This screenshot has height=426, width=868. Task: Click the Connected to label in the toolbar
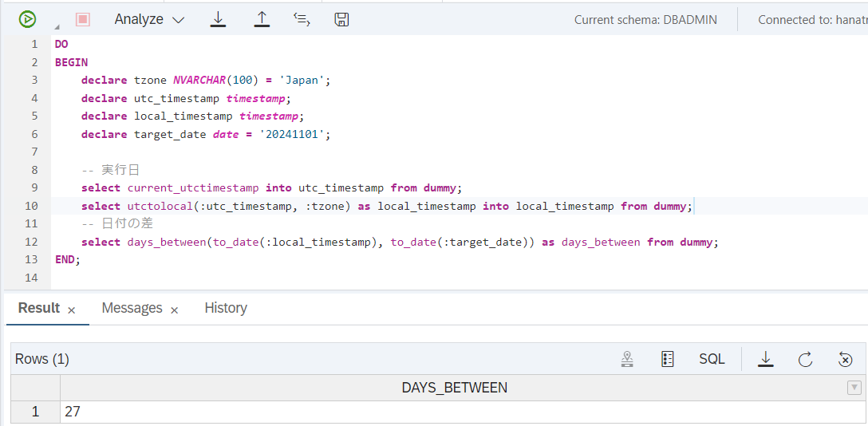coord(813,20)
